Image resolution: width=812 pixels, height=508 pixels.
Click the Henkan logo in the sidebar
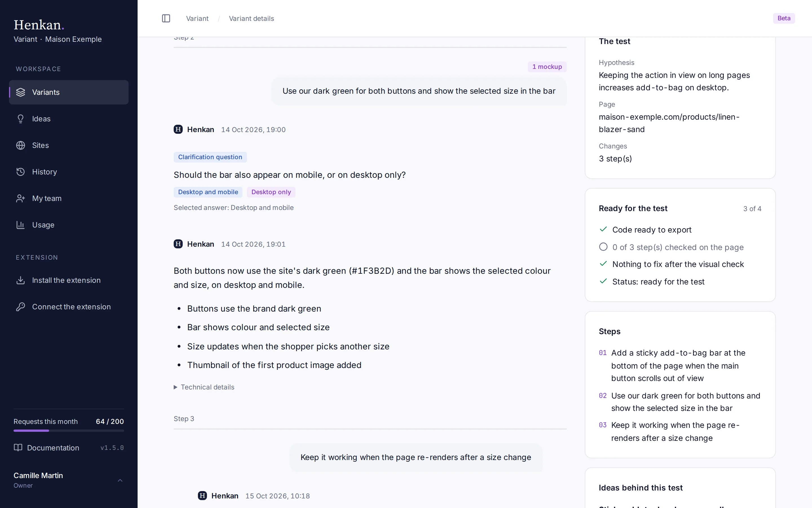click(39, 25)
